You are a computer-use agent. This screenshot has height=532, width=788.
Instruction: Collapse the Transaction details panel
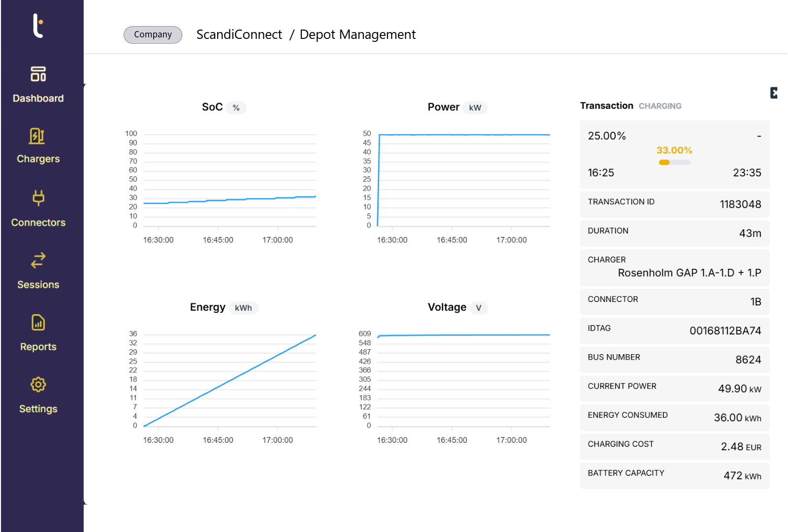coord(773,93)
